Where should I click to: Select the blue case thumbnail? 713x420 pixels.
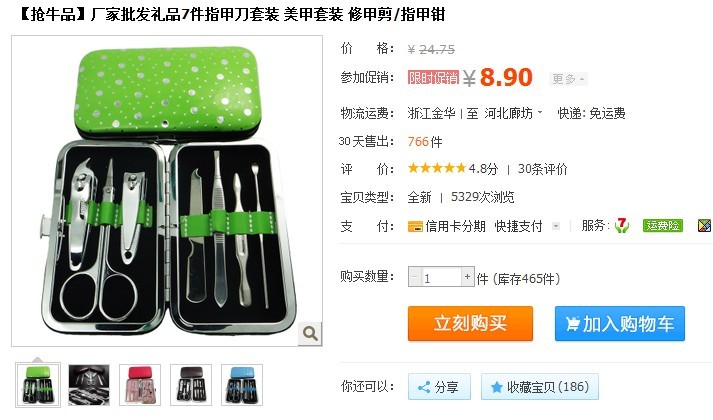(x=242, y=385)
